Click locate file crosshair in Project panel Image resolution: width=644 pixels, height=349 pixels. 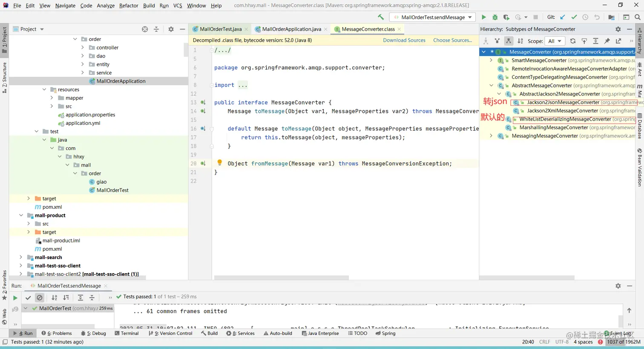tap(145, 29)
